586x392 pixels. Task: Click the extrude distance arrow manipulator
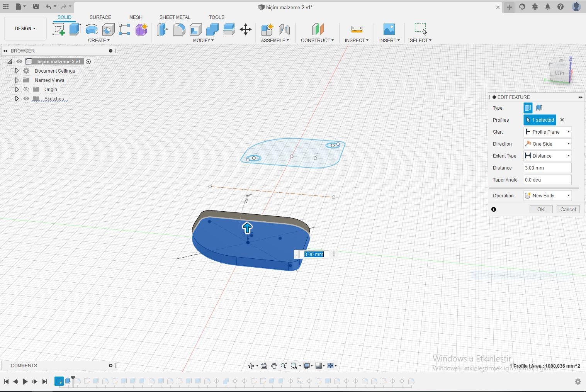[x=247, y=228]
